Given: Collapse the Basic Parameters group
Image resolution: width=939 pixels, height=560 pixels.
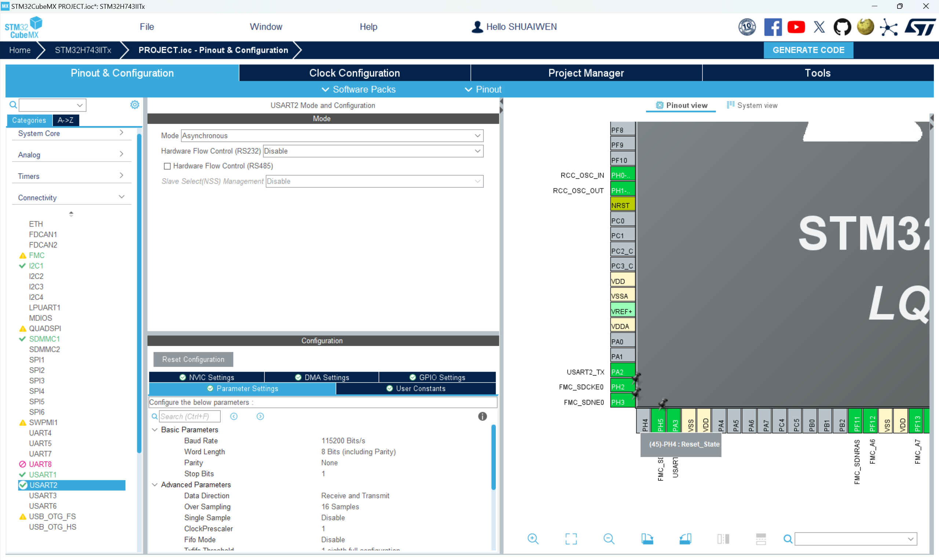Looking at the screenshot, I should click(155, 430).
